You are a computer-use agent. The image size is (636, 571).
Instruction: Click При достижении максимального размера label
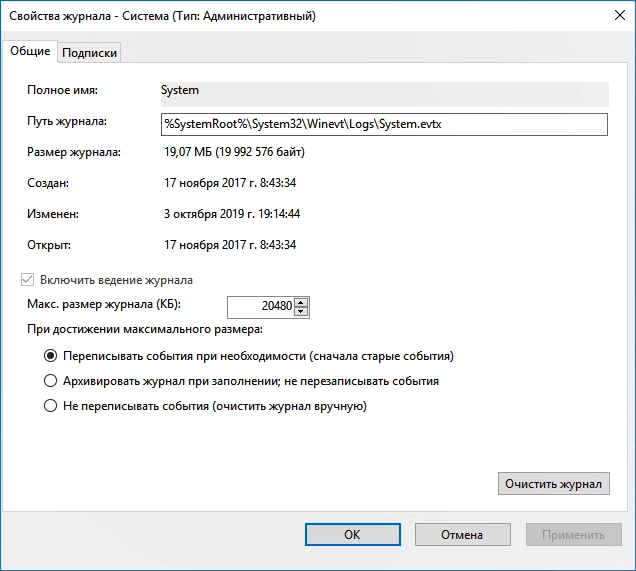point(145,329)
